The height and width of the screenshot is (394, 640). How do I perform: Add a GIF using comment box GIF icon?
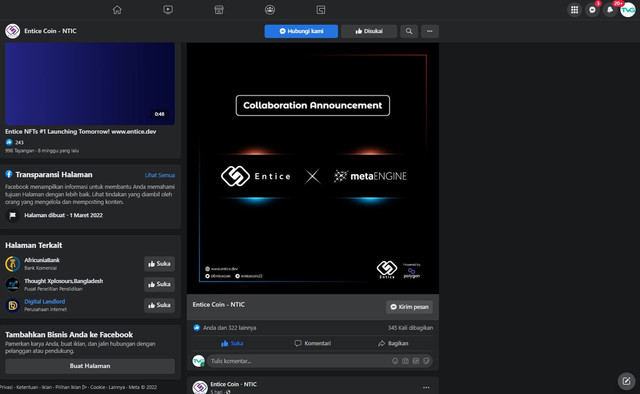point(416,361)
